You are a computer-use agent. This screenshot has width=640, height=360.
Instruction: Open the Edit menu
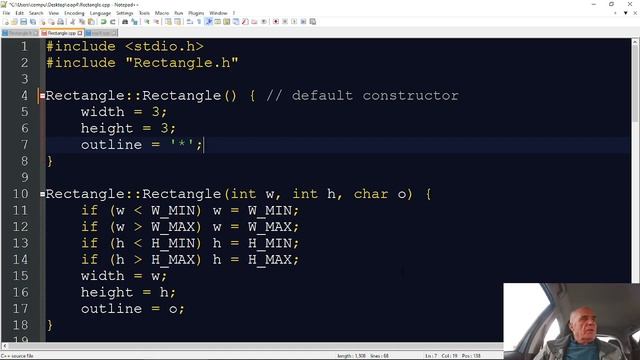(x=20, y=13)
